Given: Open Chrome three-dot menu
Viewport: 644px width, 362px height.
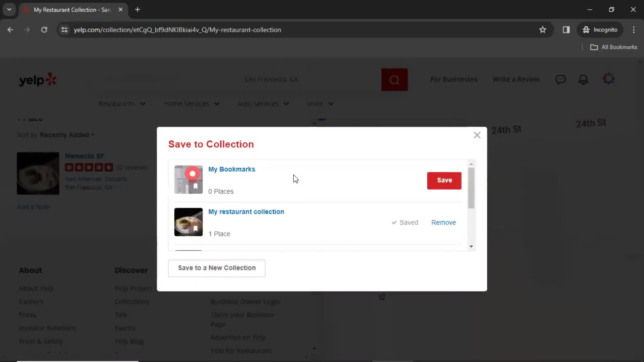Looking at the screenshot, I should click(634, 30).
